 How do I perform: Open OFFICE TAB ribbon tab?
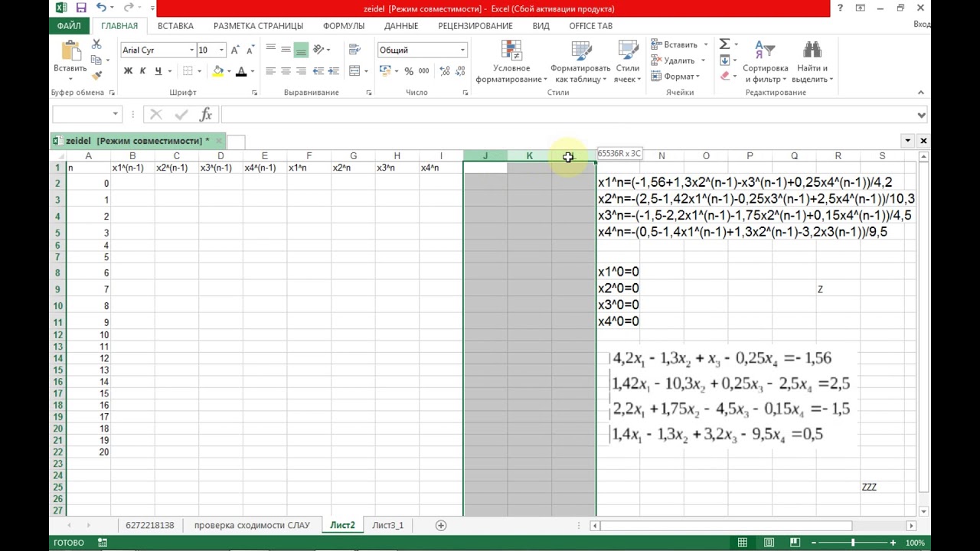(x=590, y=26)
